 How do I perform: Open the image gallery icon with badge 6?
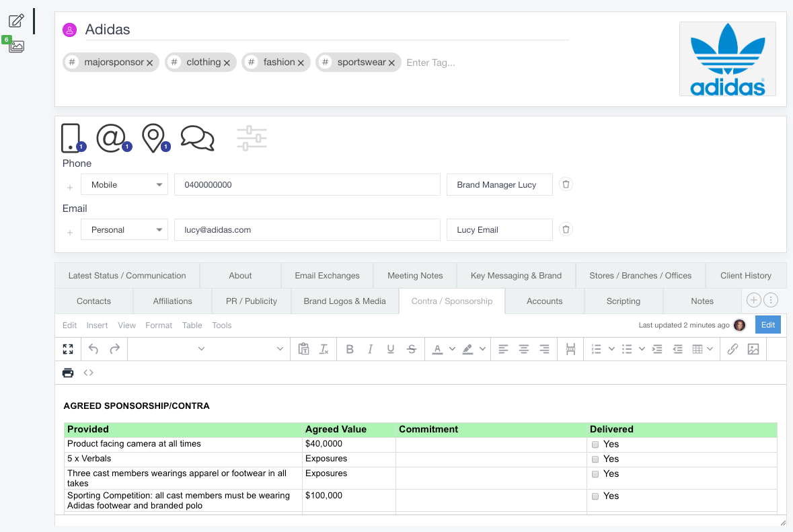pos(16,46)
